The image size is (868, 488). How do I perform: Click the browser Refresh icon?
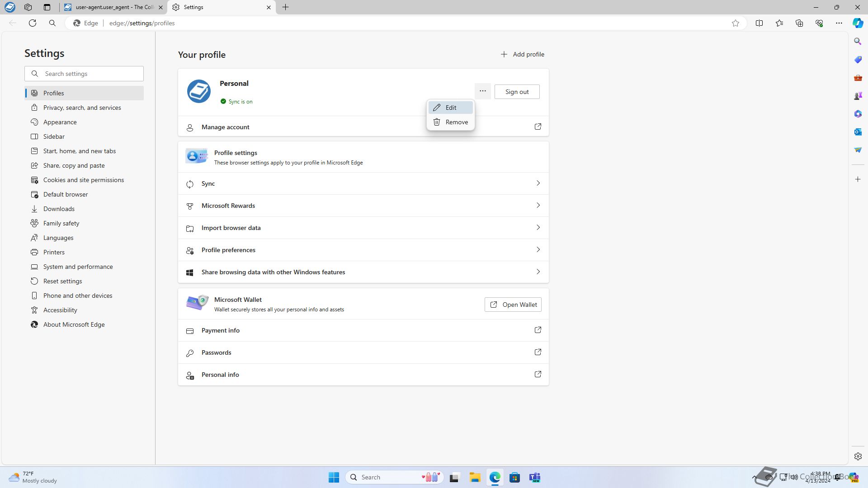pos(33,23)
